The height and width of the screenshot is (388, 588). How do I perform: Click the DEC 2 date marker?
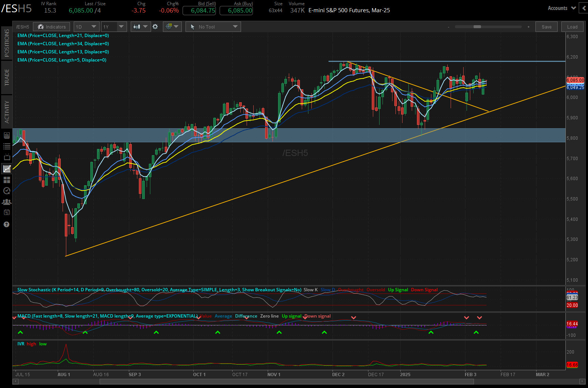338,375
